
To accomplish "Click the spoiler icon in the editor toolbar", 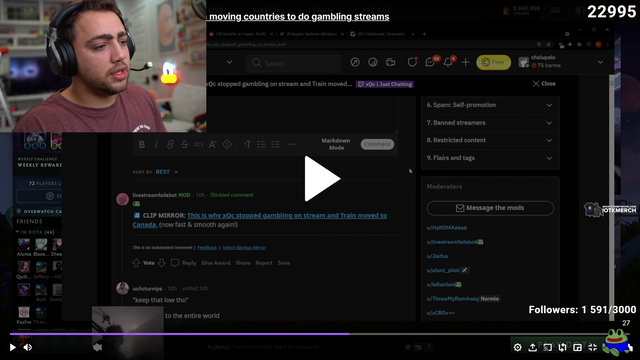I will point(227,144).
